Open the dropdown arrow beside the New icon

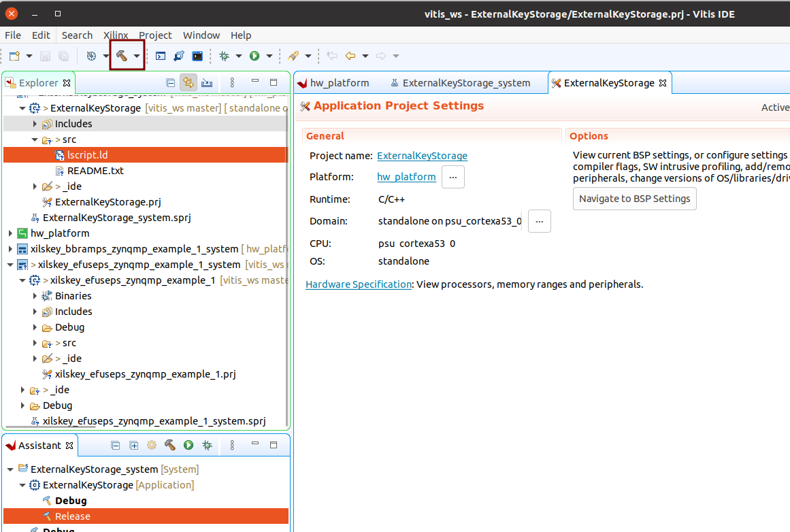(x=29, y=56)
